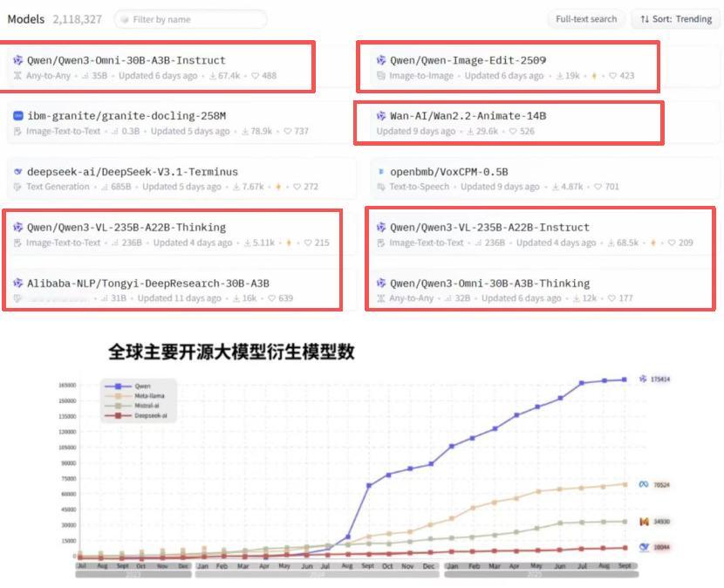Click the Wan-AI avatar beside Wan2.2-Animate-14B
724x588 pixels.
[x=381, y=115]
